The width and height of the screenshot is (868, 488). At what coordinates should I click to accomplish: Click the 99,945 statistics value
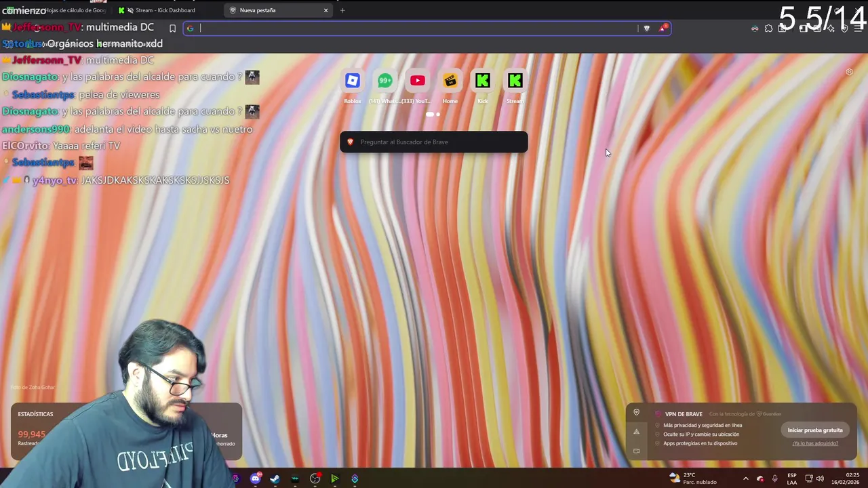32,434
